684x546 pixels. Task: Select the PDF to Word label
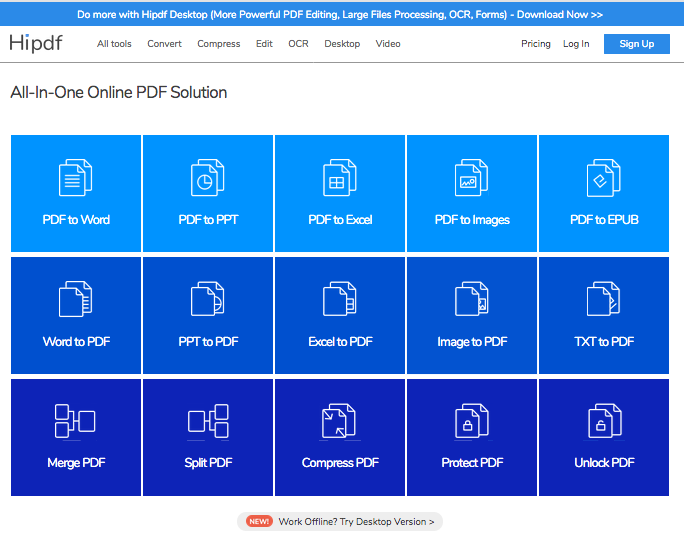[76, 219]
